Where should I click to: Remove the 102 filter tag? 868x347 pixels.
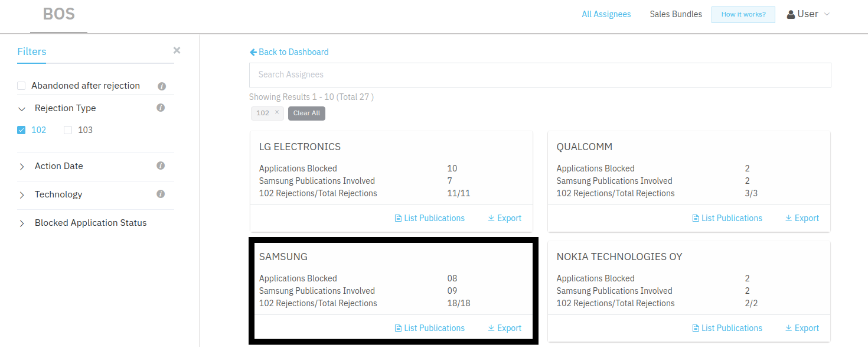click(277, 112)
